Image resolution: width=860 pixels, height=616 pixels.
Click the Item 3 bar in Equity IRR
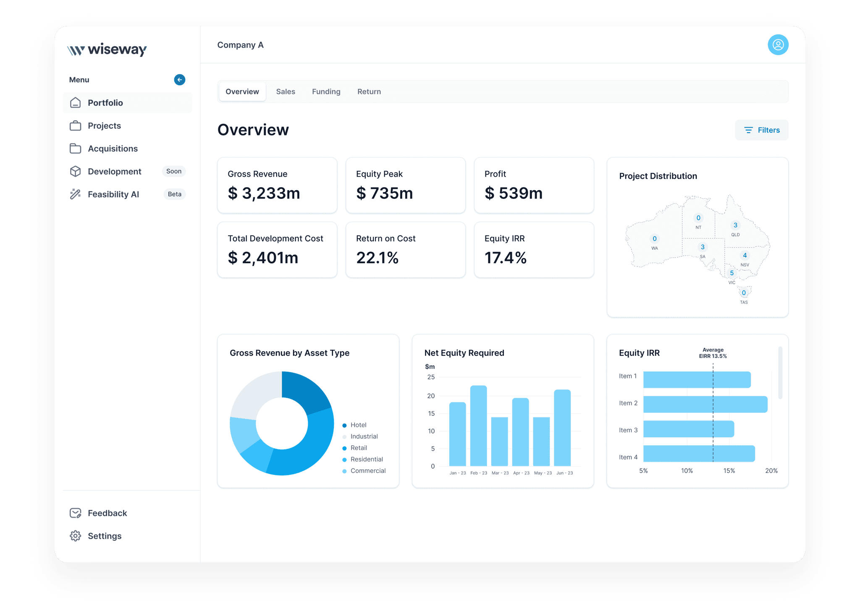click(x=689, y=429)
